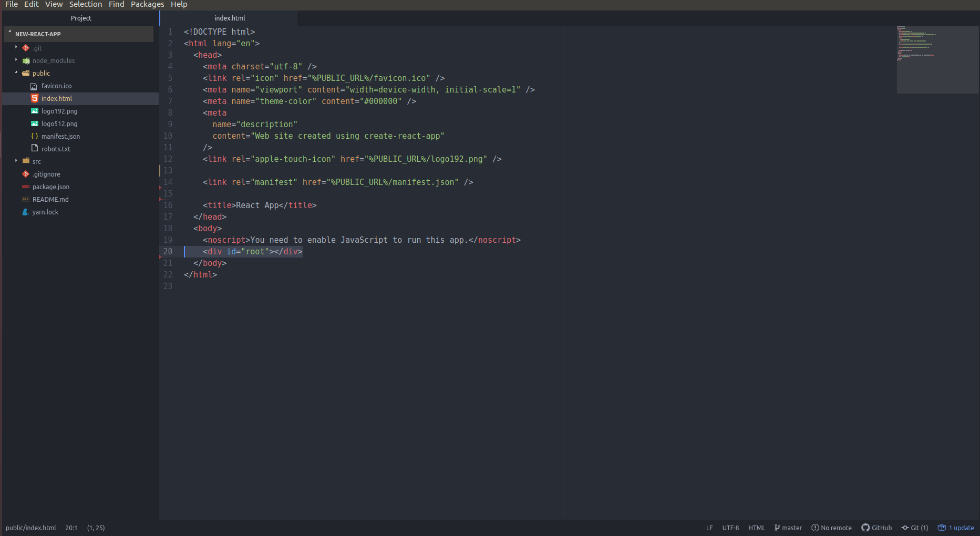
Task: Select node_modules folder label
Action: click(x=54, y=60)
